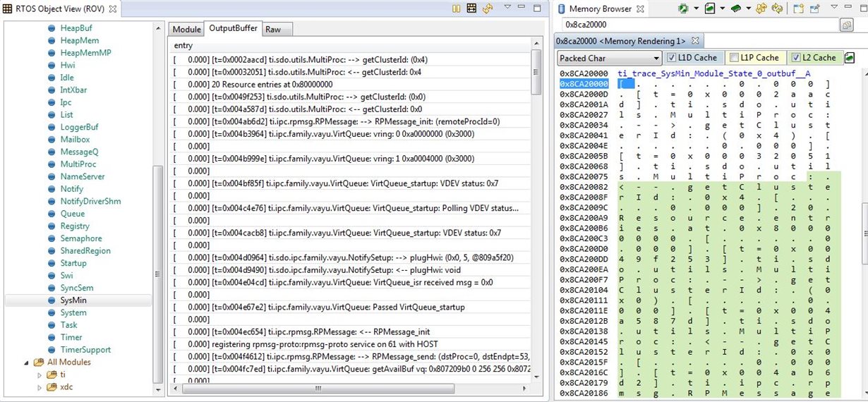Click the ROV grid layout icon
Image resolution: width=868 pixels, height=402 pixels.
coord(472,8)
